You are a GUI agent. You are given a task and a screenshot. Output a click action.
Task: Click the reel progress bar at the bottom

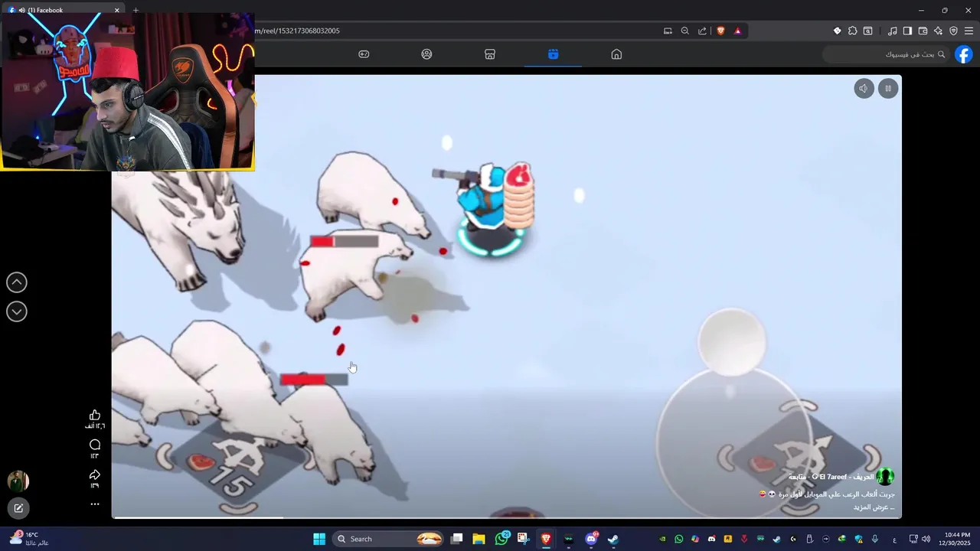pos(506,517)
